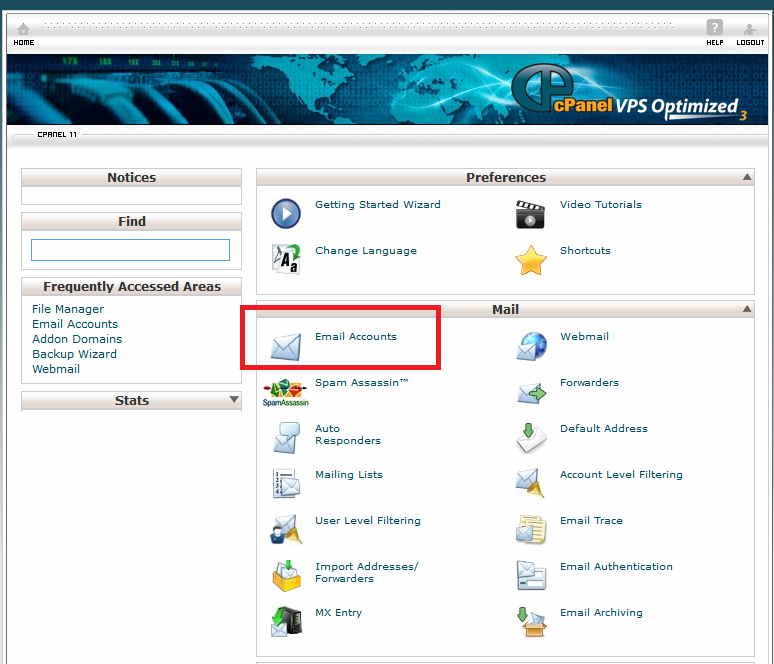Screen dimensions: 774x664
Task: Click Home in the top bar
Action: (23, 34)
